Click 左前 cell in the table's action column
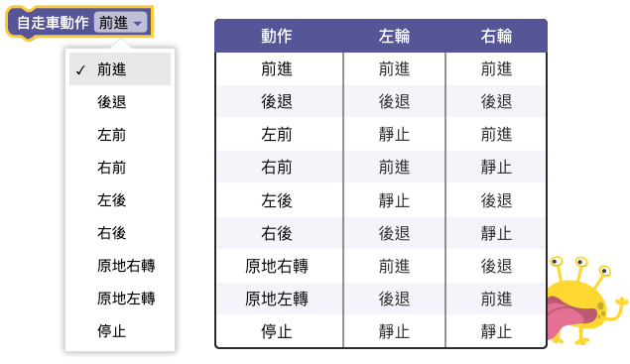Image resolution: width=630 pixels, height=364 pixels. tap(277, 134)
